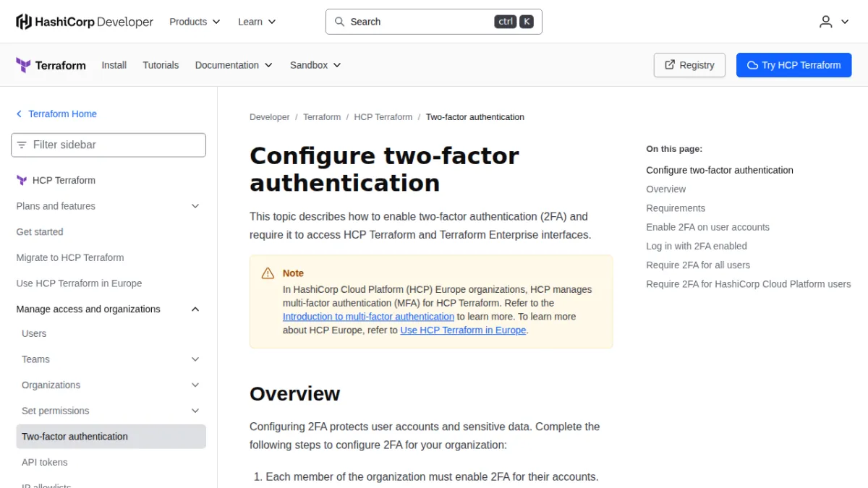
Task: Click the Search input field
Action: coord(434,22)
